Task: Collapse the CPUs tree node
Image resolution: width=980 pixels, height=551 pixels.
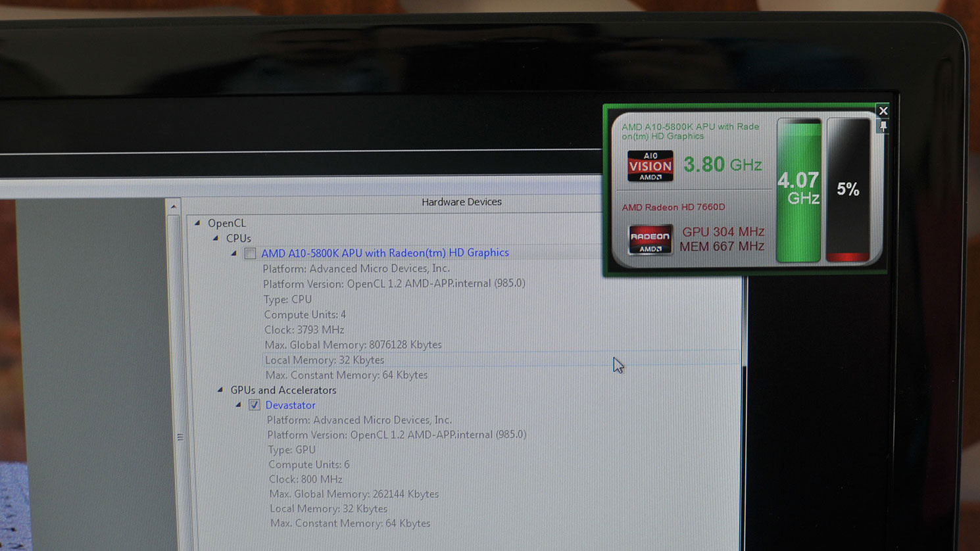Action: (215, 238)
